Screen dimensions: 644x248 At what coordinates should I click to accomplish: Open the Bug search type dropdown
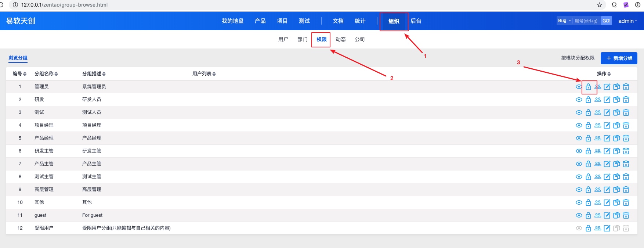tap(564, 21)
